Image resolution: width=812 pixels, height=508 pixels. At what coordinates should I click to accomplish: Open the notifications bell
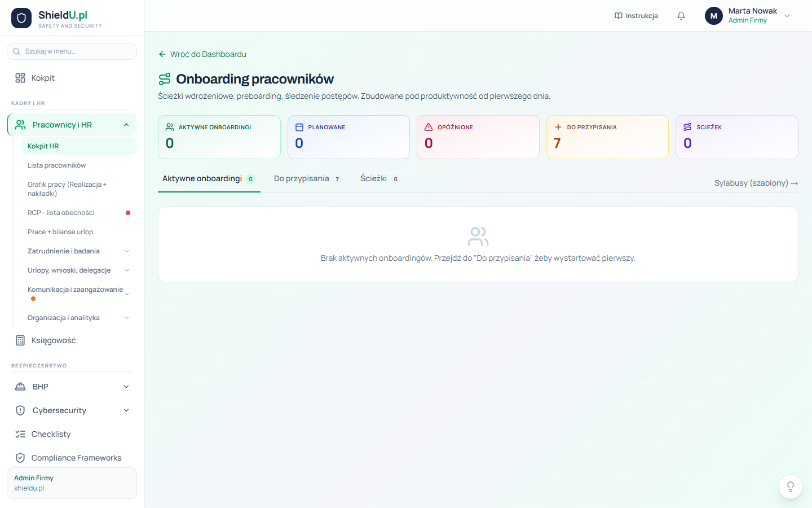point(681,16)
